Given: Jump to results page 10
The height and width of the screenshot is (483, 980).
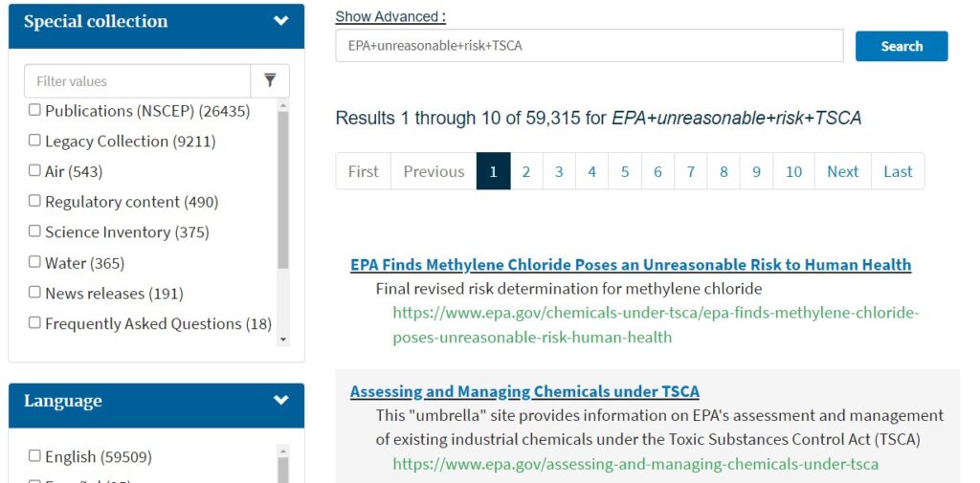Looking at the screenshot, I should (793, 171).
